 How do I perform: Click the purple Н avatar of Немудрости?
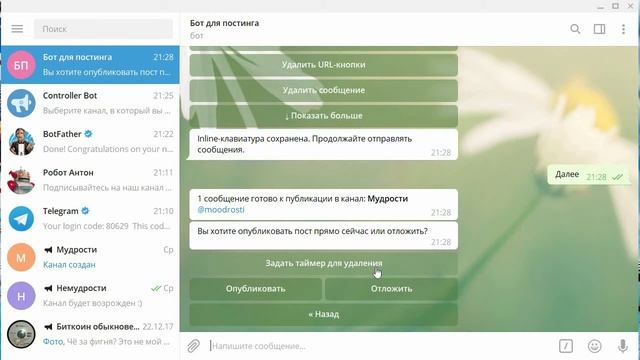tap(21, 296)
